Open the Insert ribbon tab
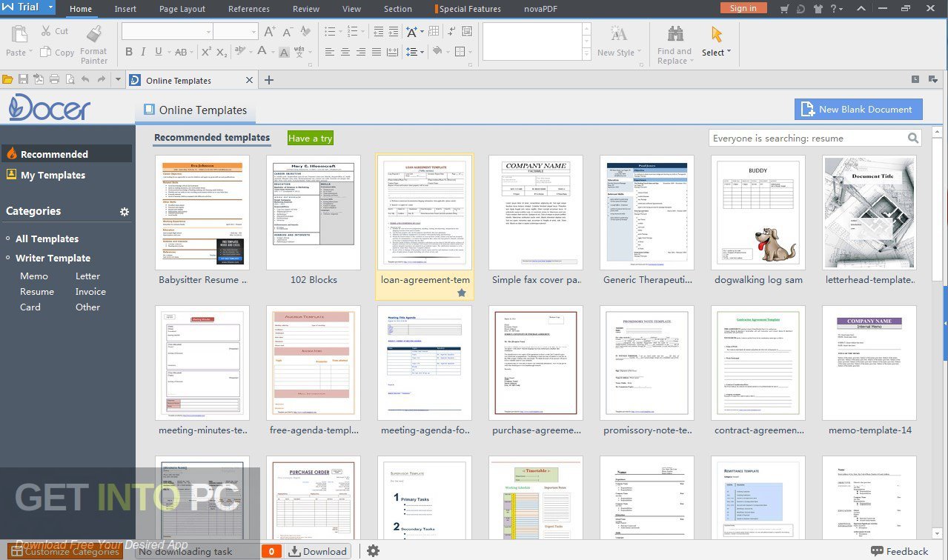 [x=125, y=9]
